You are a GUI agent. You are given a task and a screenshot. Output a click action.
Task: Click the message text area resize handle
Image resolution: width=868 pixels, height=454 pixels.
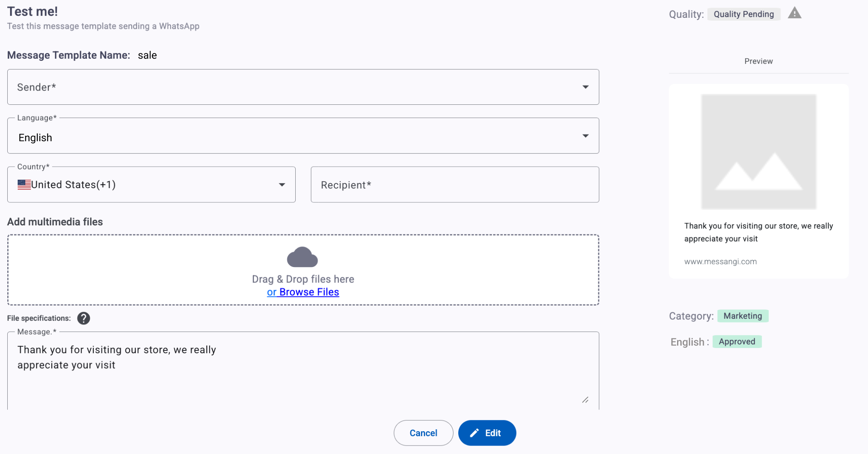click(x=585, y=400)
